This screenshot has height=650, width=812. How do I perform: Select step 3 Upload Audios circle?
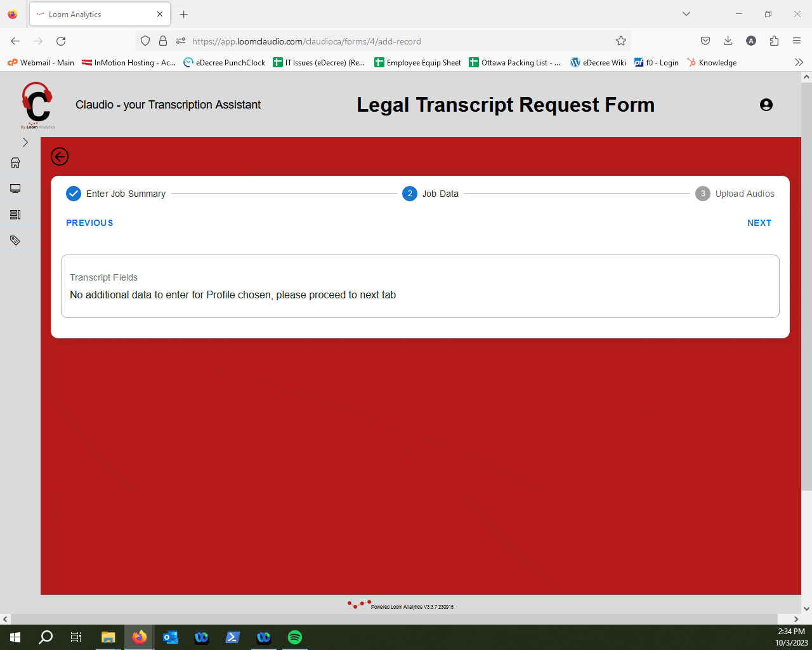click(x=702, y=194)
